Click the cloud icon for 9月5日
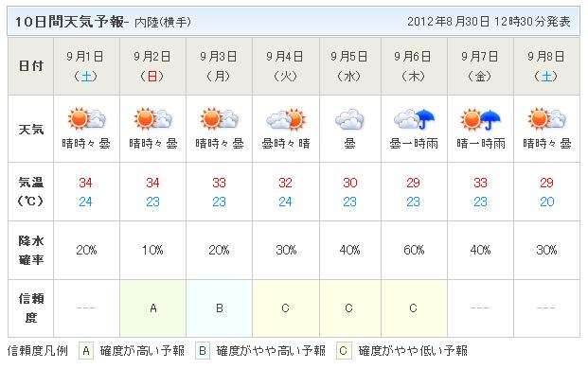Image resolution: width=588 pixels, height=369 pixels. 349,119
